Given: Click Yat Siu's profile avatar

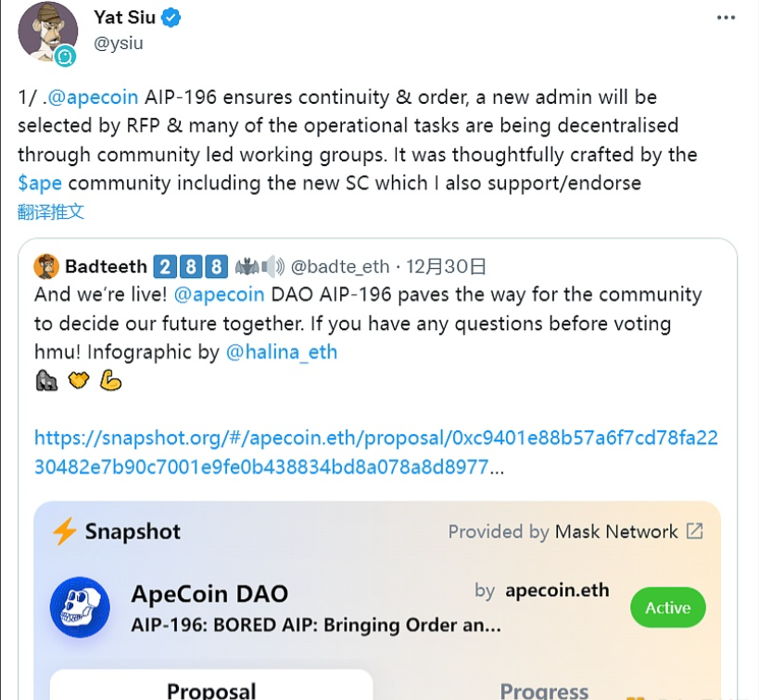Looking at the screenshot, I should [x=47, y=32].
